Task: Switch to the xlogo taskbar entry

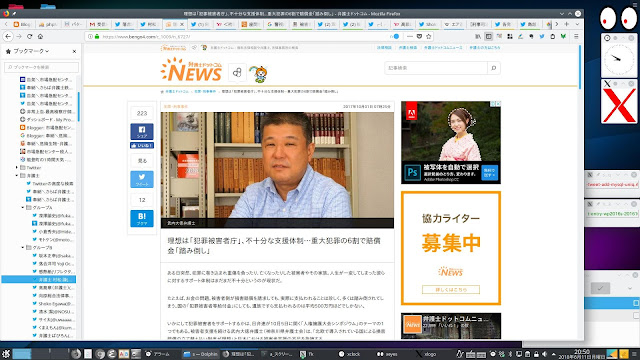Action: [x=427, y=354]
